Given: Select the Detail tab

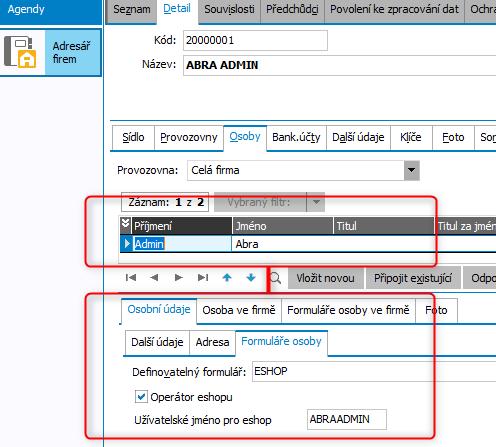Looking at the screenshot, I should (177, 9).
